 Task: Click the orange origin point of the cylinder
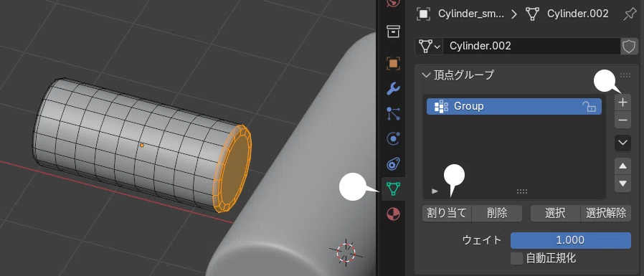[142, 145]
